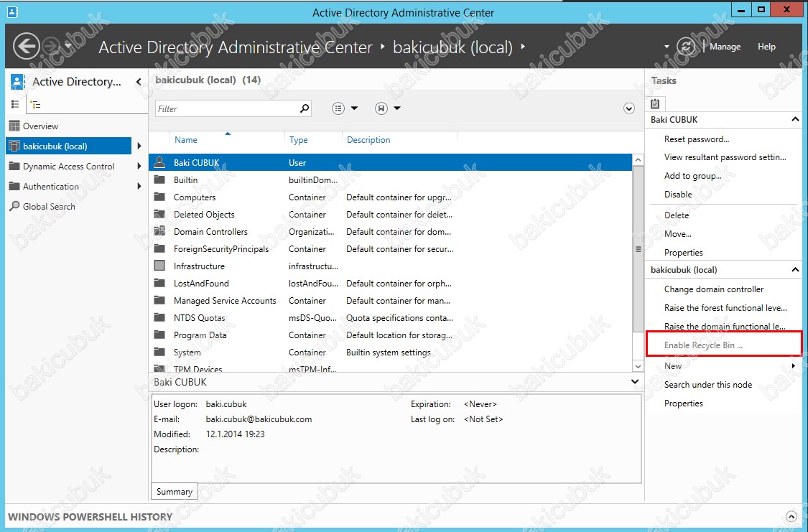
Task: Expand the Authentication node arrow
Action: click(x=139, y=186)
